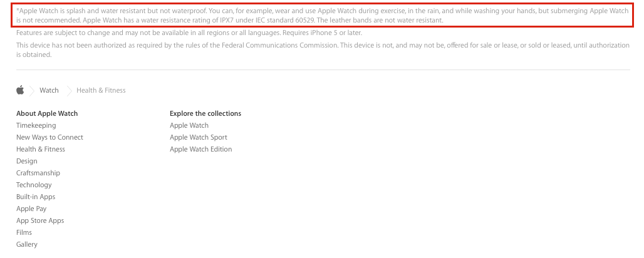The width and height of the screenshot is (644, 258).
Task: Select Health & Fitness in the breadcrumb
Action: click(101, 90)
